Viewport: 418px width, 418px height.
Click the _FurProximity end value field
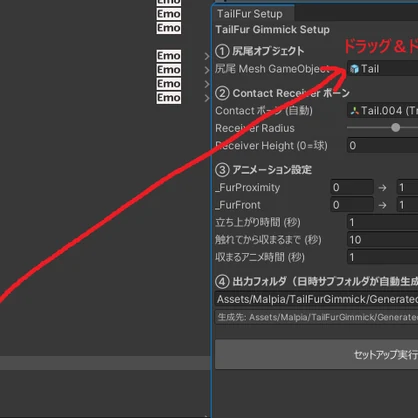(407, 187)
